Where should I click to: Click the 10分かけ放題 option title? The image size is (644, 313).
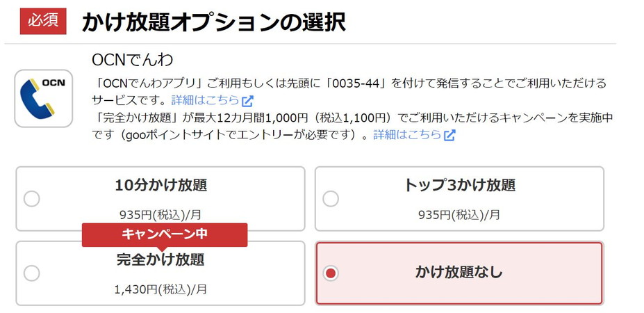tap(160, 186)
